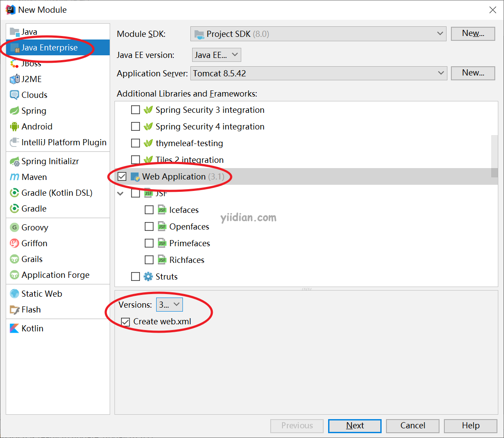
Task: Enable Spring Security 3 integration checkbox
Action: 136,110
